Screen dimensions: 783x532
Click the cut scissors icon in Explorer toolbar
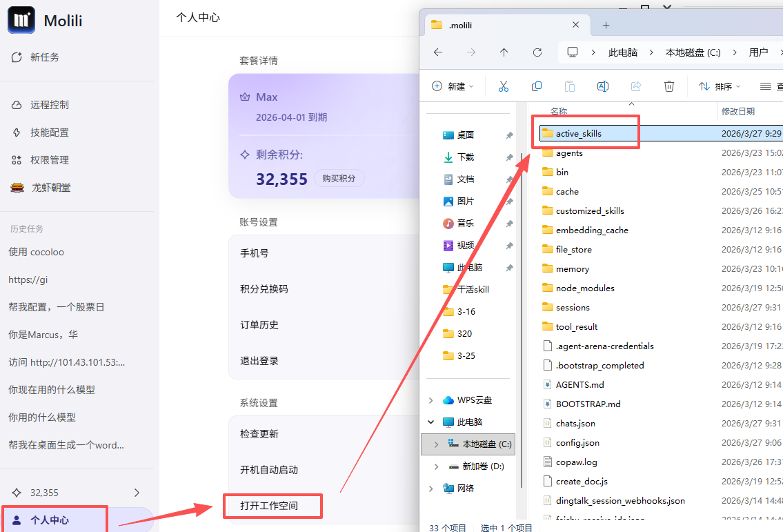click(503, 86)
